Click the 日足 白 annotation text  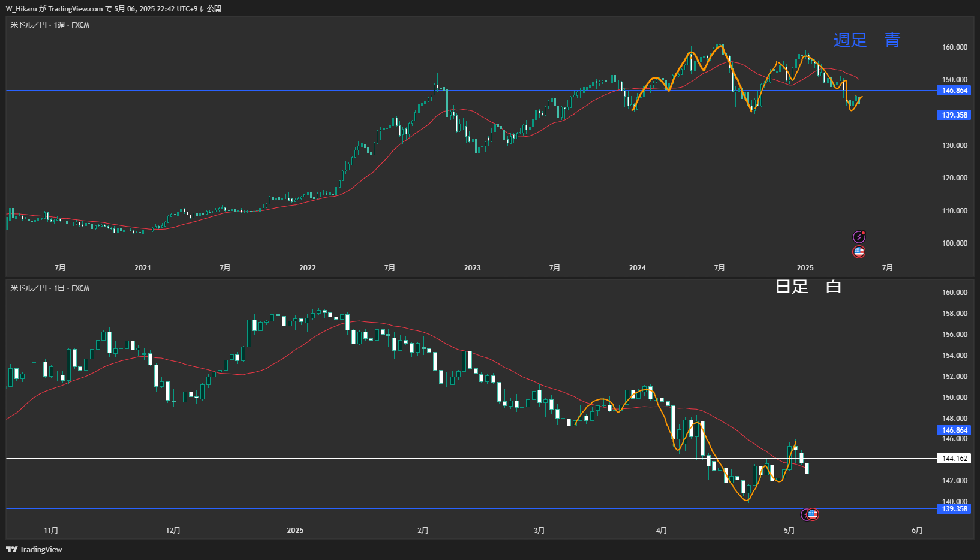pos(808,287)
